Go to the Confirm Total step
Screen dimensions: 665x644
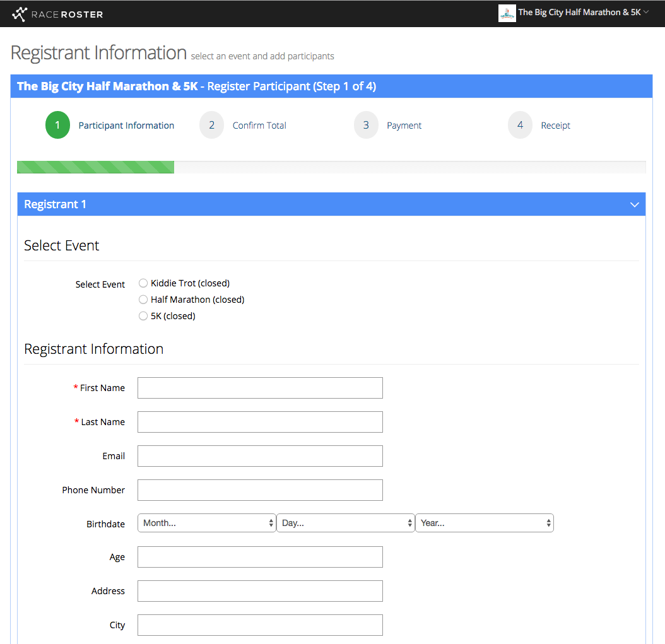[259, 126]
